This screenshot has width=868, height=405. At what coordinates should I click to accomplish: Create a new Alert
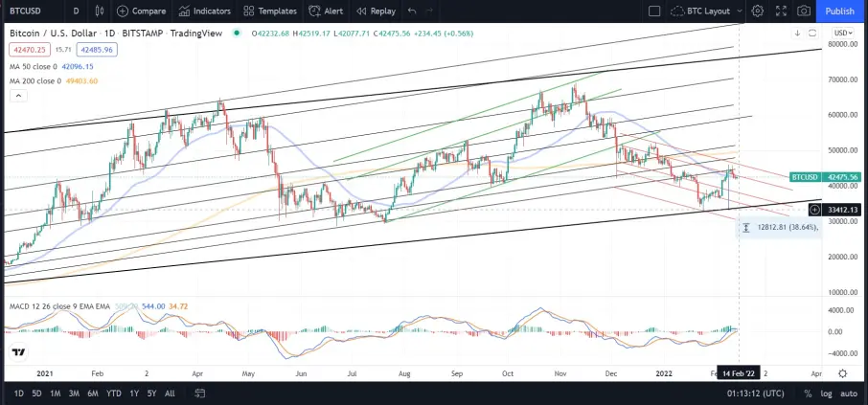(x=326, y=11)
